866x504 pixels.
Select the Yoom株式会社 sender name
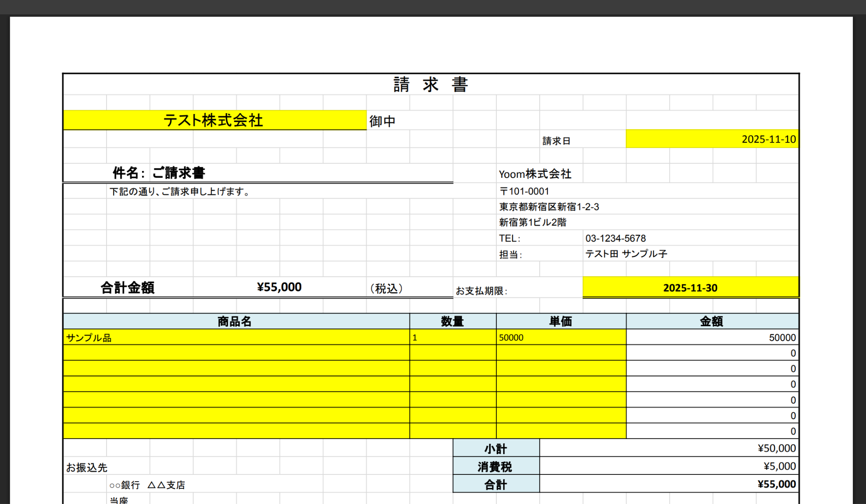[x=535, y=174]
